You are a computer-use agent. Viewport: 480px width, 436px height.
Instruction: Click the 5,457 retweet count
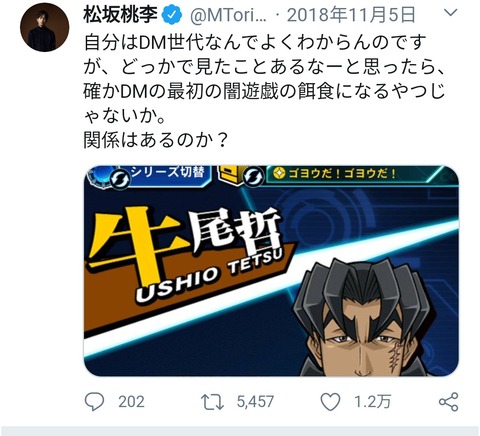coord(255,402)
